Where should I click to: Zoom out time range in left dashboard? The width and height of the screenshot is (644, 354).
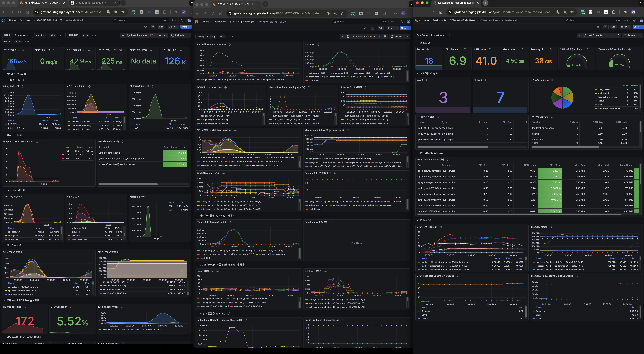pyautogui.click(x=166, y=35)
